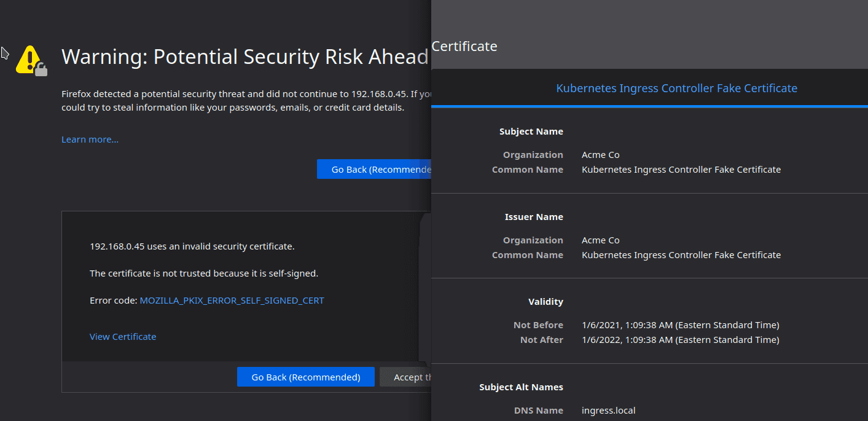
Task: Open the MOZILLA_PKIX_ERROR_SELF_SIGNED_CERT error code link
Action: coord(232,301)
